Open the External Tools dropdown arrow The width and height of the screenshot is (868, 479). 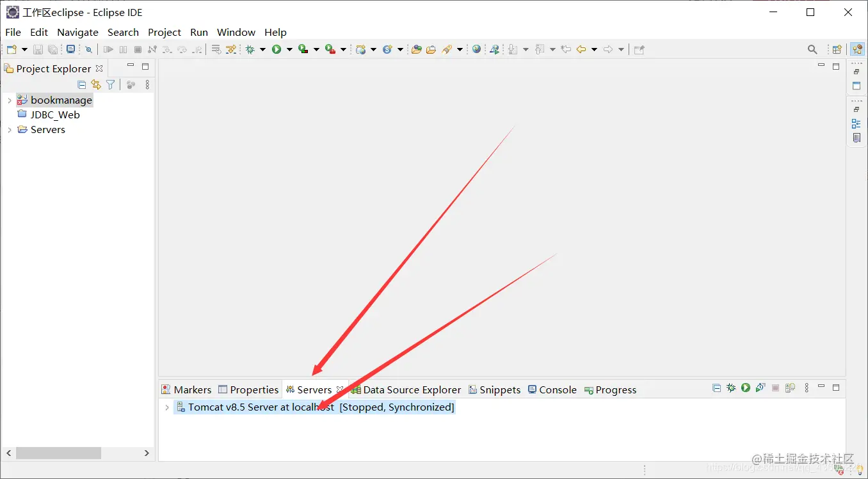pos(343,49)
